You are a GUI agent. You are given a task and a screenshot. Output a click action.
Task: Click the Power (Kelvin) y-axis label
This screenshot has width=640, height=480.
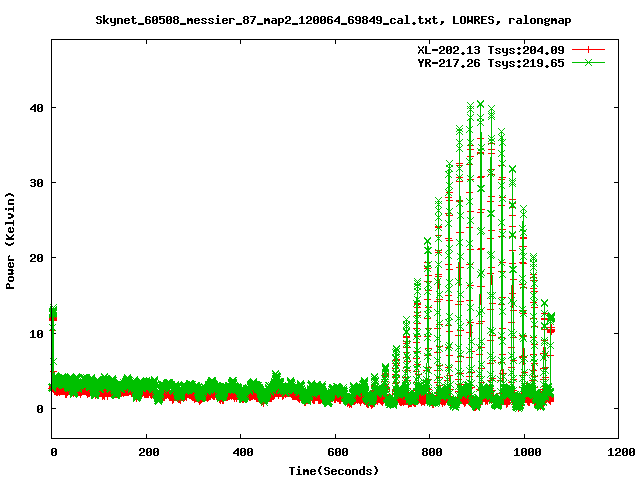point(10,241)
